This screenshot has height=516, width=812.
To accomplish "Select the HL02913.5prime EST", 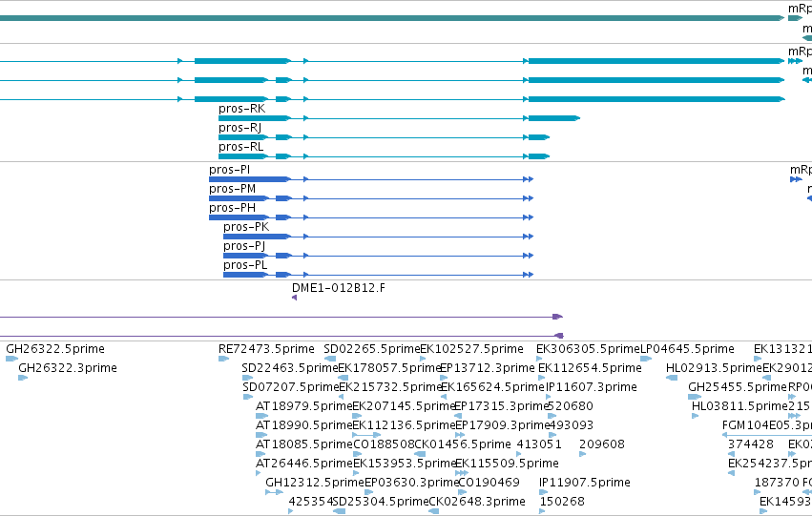I will click(x=714, y=368).
